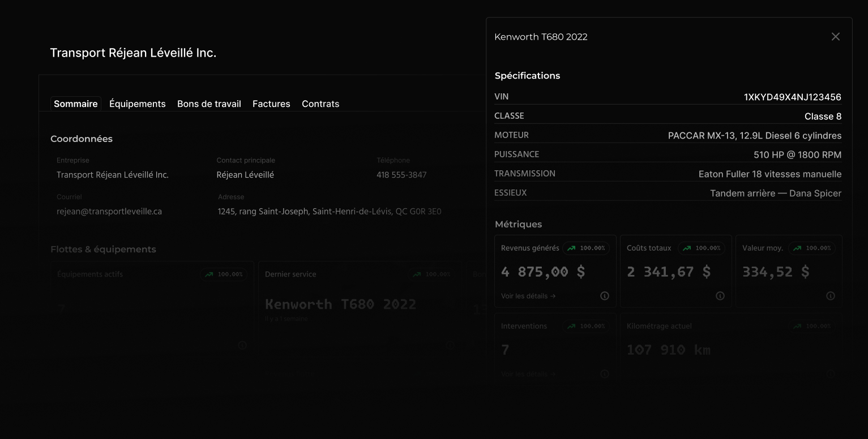Click the ESSIEUX specification label
This screenshot has width=868, height=439.
511,193
